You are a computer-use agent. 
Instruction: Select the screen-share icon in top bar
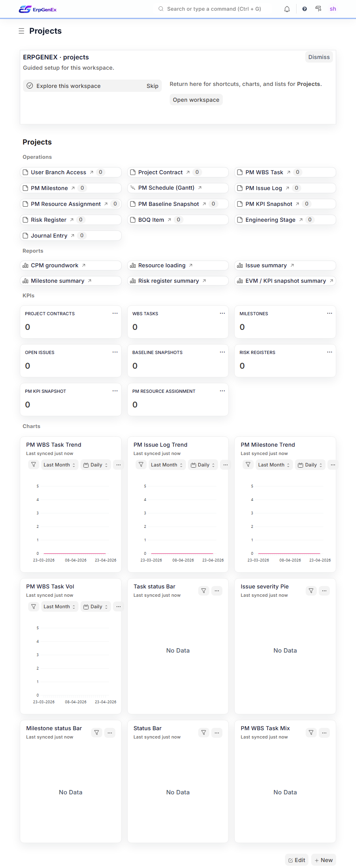(318, 9)
